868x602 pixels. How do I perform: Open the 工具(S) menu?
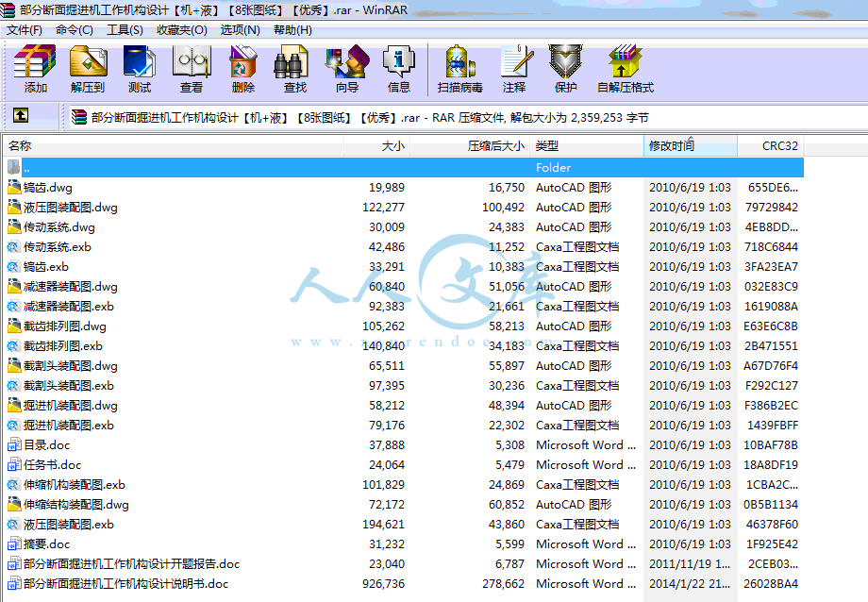click(x=125, y=30)
